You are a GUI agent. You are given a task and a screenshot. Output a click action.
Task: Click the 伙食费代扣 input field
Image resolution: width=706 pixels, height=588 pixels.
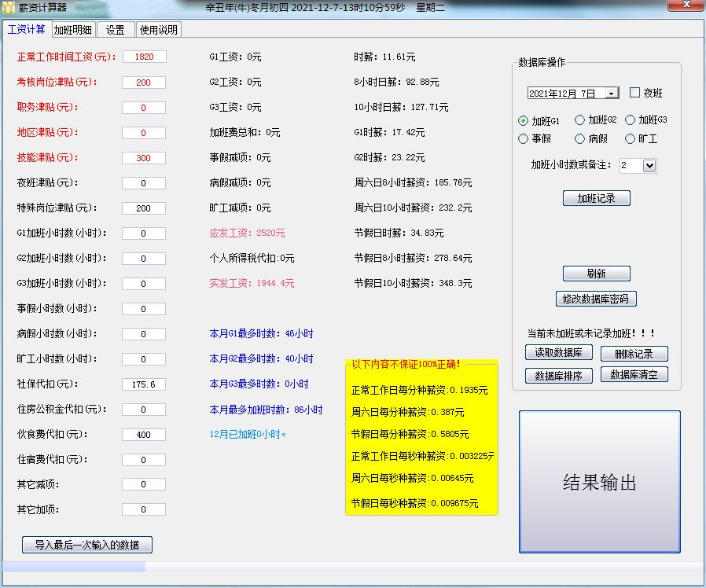click(144, 435)
